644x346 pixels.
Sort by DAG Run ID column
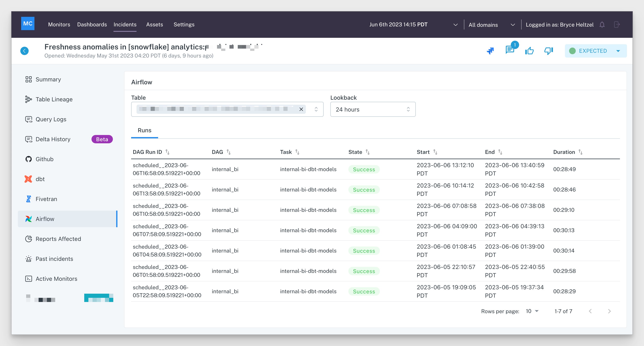[x=167, y=152]
